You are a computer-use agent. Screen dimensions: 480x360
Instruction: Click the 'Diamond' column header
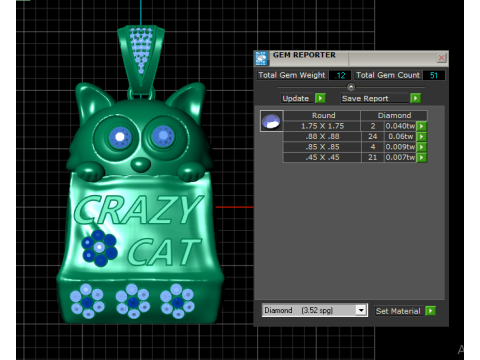[394, 115]
